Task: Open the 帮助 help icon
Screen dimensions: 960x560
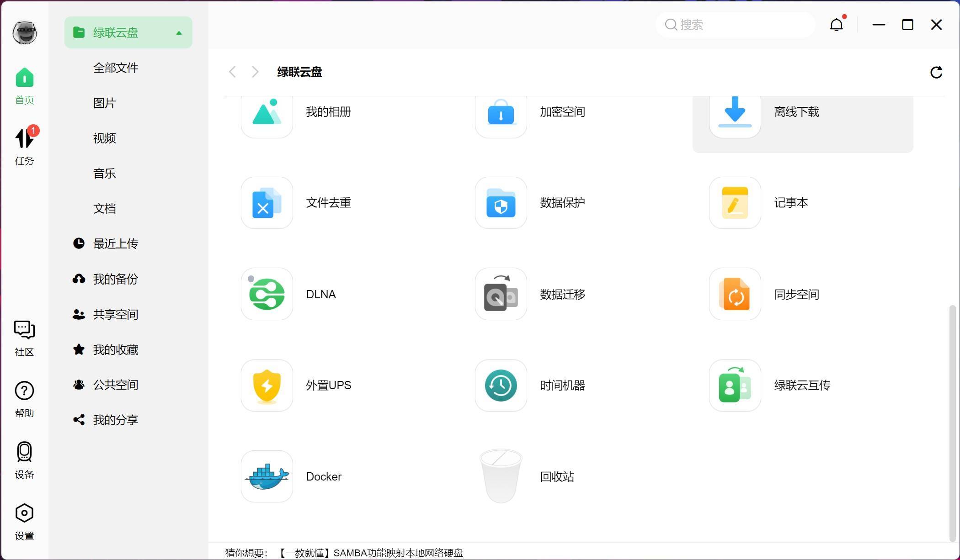Action: pyautogui.click(x=24, y=399)
